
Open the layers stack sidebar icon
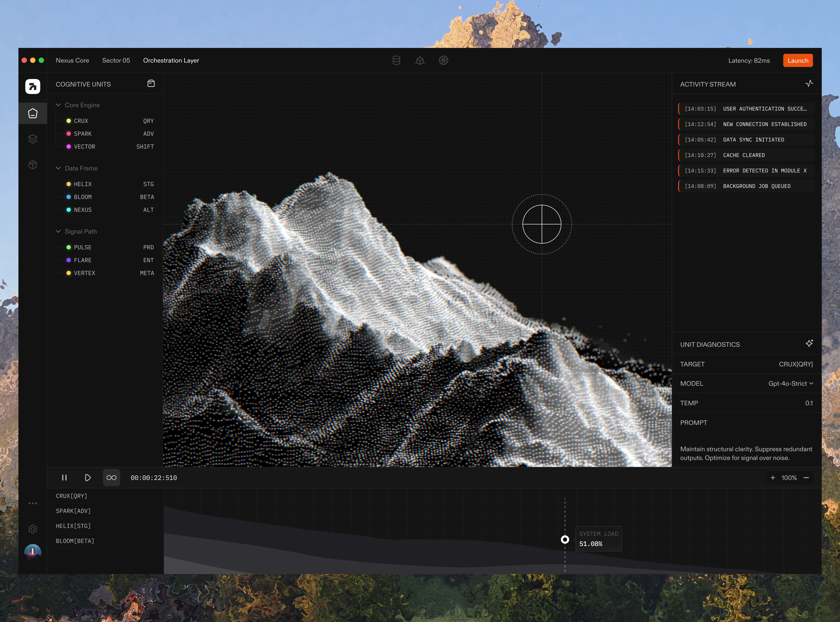click(x=33, y=139)
